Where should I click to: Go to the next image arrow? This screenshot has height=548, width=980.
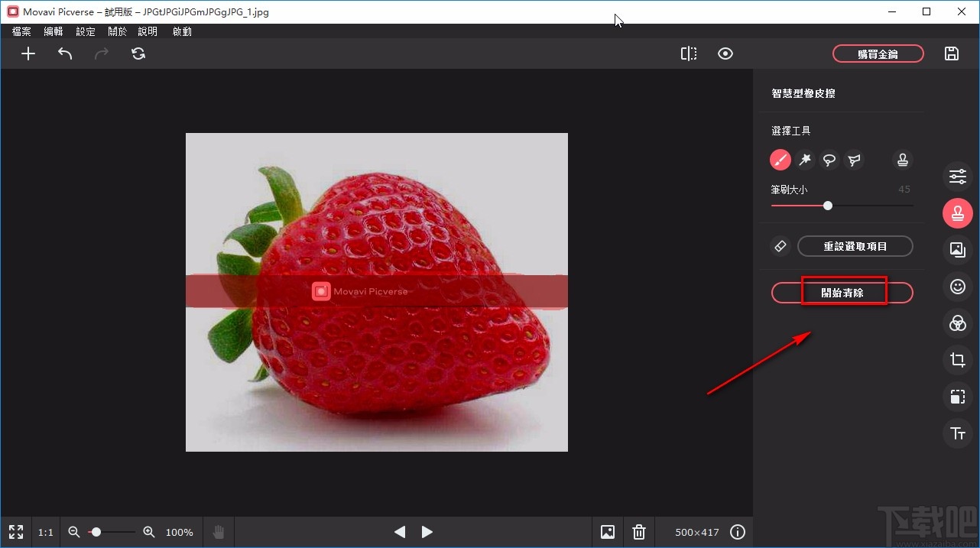(x=427, y=532)
